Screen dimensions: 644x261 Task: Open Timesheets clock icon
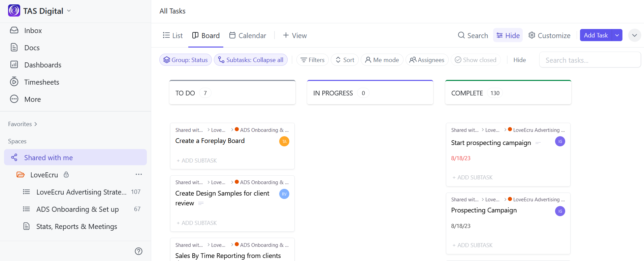pyautogui.click(x=14, y=82)
